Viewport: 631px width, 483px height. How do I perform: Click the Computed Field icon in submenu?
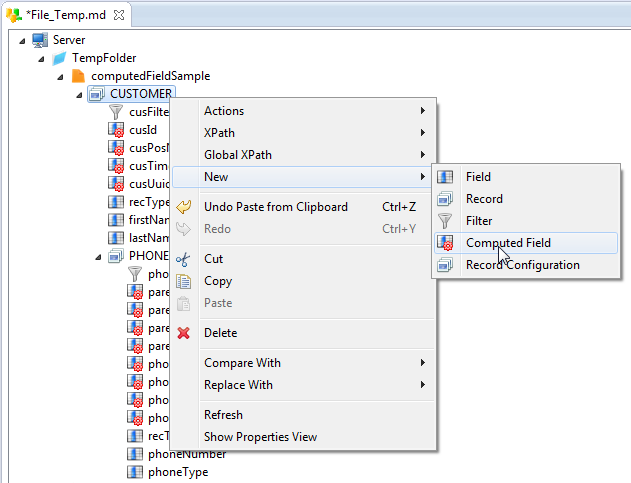pos(446,243)
